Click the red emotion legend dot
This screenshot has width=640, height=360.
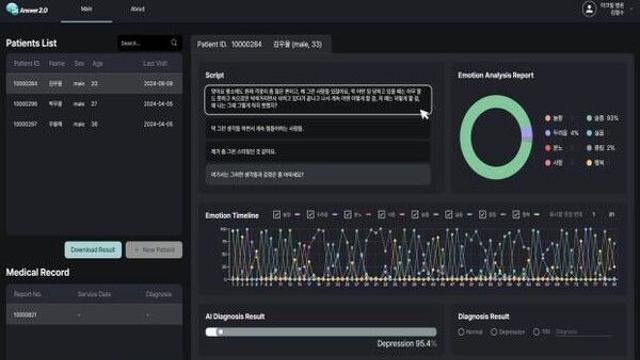click(548, 148)
